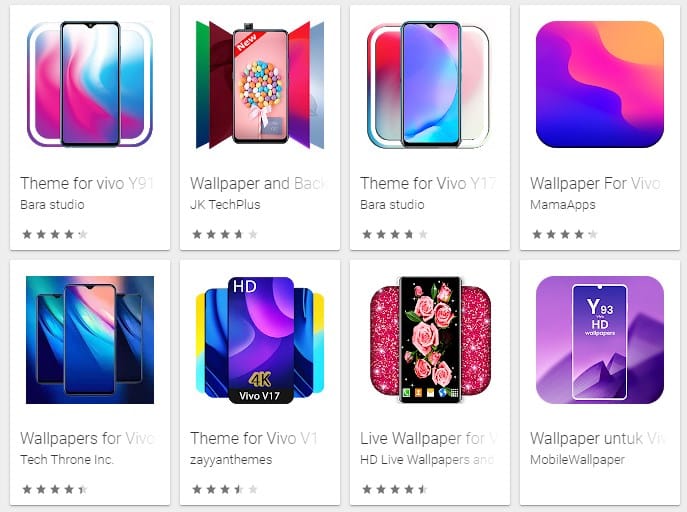Screen dimensions: 687x512
Task: Select the MamaApps gradient wallpaper icon
Action: (x=600, y=84)
